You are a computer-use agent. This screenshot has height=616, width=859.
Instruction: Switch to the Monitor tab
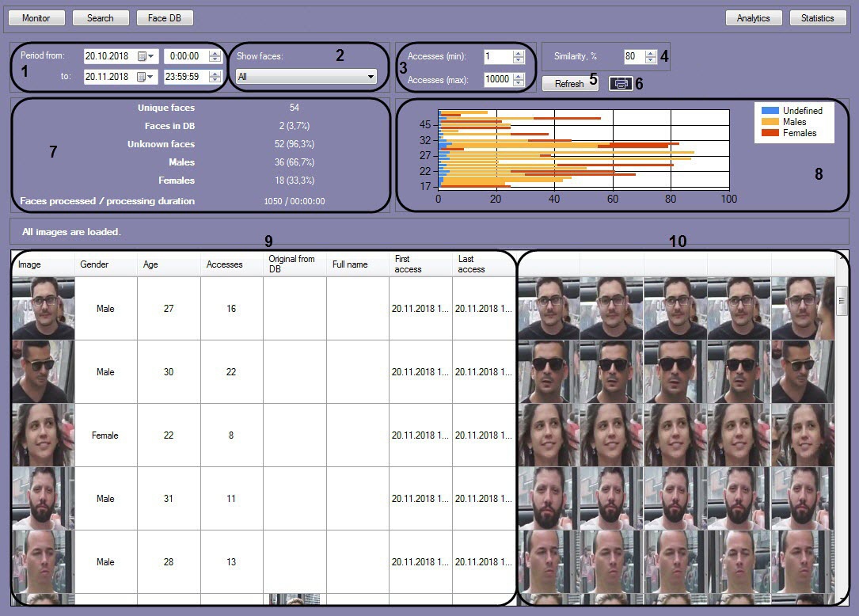36,17
